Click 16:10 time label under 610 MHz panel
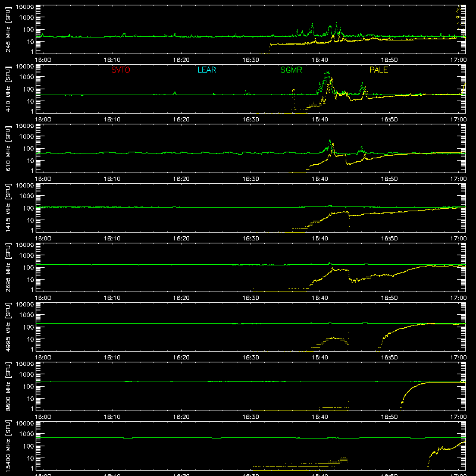This screenshot has width=476, height=476. [x=112, y=179]
